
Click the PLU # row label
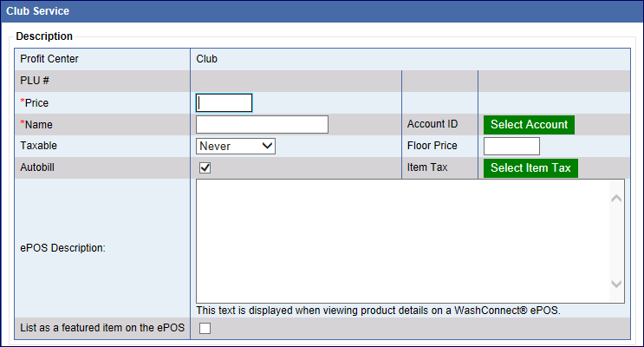tap(36, 82)
